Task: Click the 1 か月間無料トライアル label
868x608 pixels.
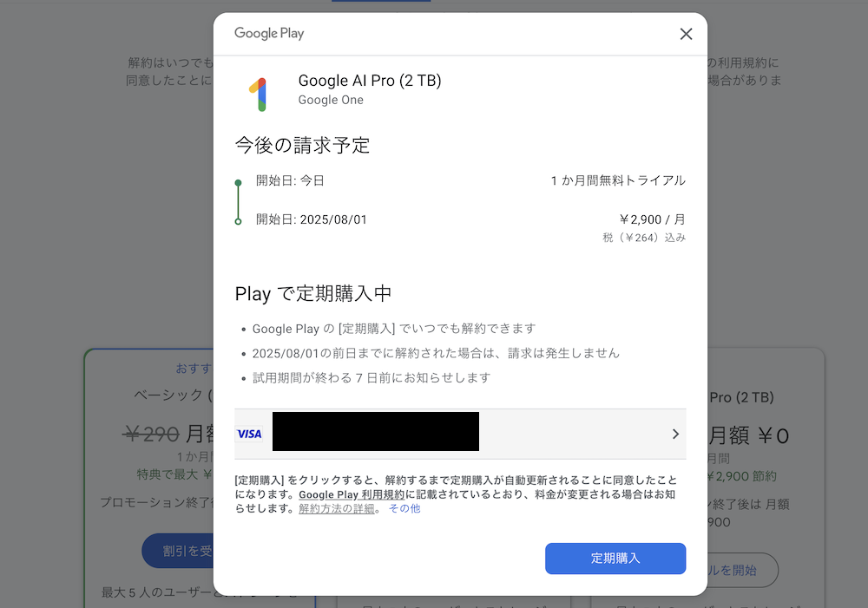Action: (x=618, y=180)
